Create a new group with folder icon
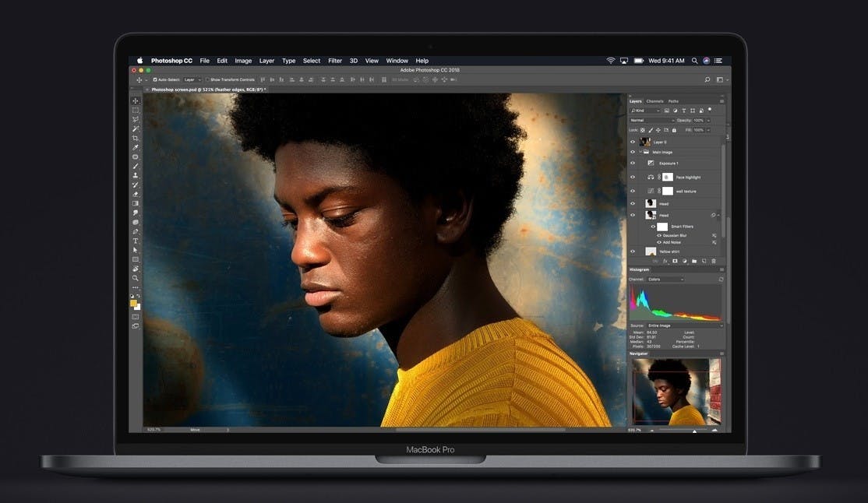This screenshot has height=503, width=868. (694, 261)
